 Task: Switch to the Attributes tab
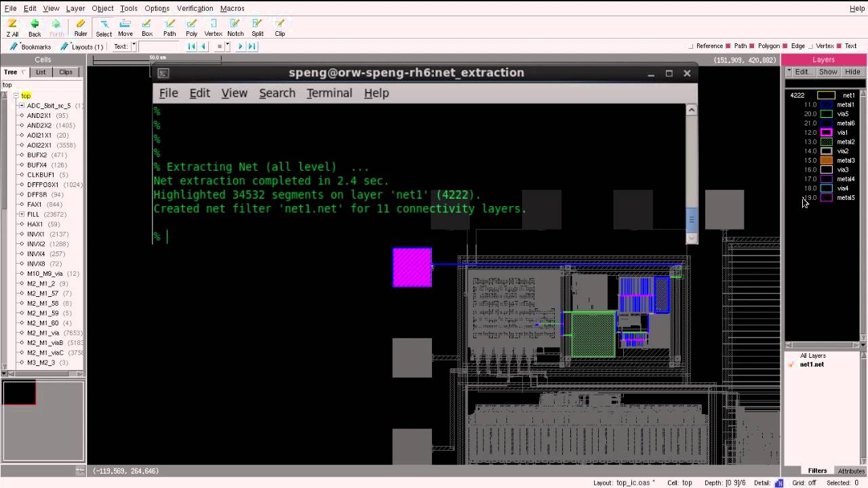pyautogui.click(x=851, y=471)
